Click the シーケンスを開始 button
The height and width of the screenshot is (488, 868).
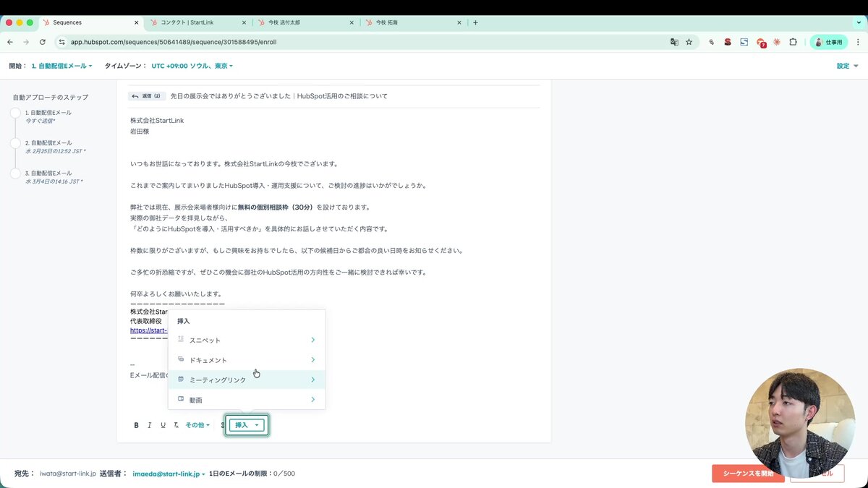pyautogui.click(x=748, y=474)
